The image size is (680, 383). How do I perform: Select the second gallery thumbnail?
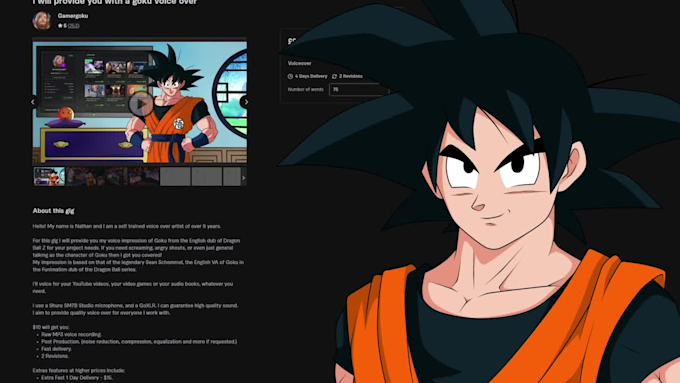click(x=81, y=177)
